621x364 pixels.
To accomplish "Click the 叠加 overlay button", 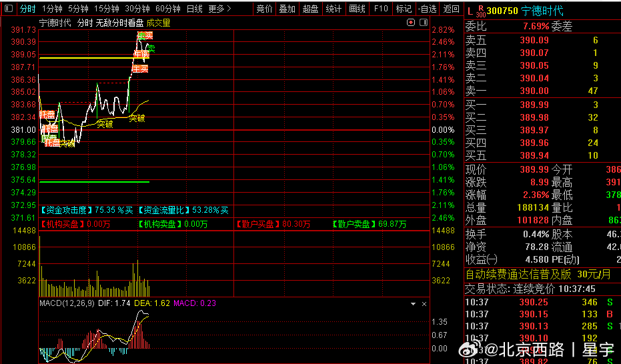I will (x=287, y=9).
